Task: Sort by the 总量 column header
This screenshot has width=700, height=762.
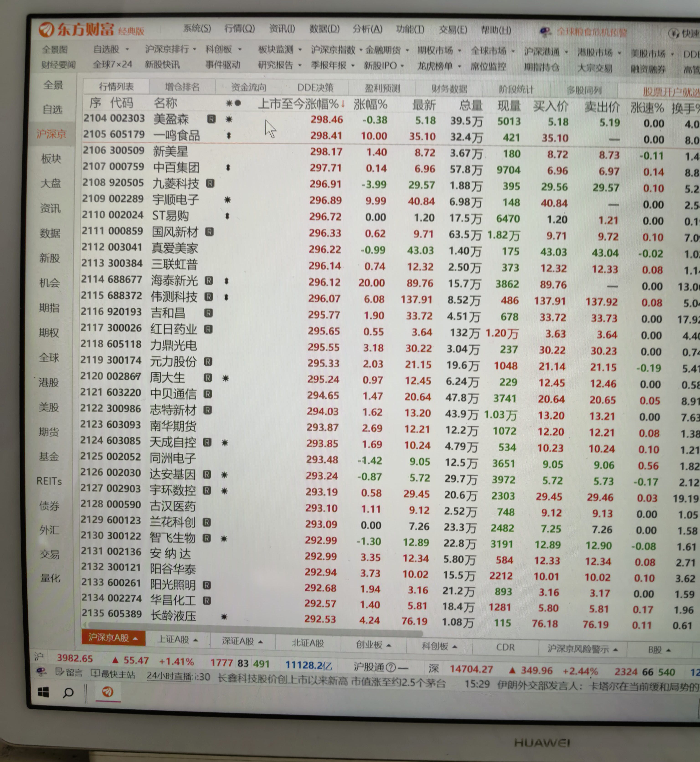Action: pyautogui.click(x=471, y=106)
